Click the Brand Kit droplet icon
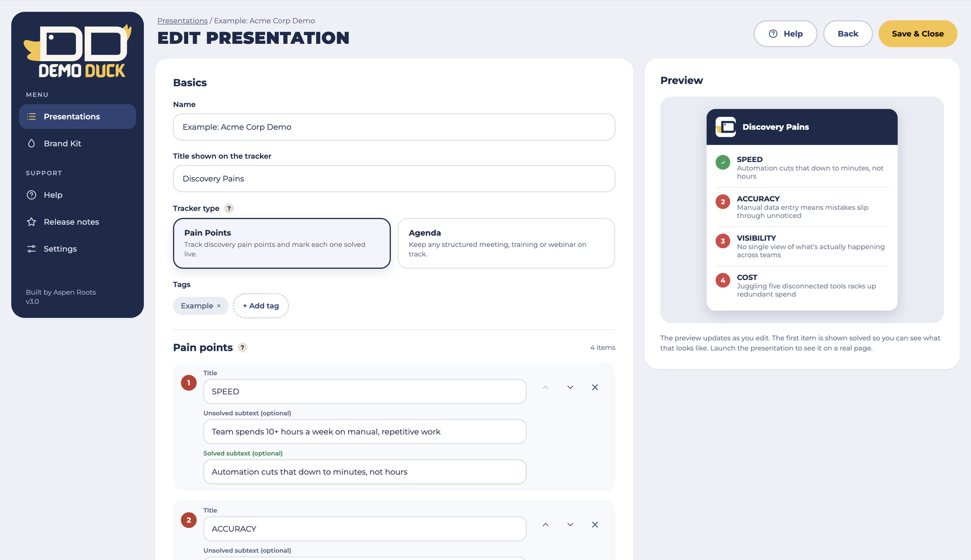Screen dimensions: 971x560 [x=32, y=143]
